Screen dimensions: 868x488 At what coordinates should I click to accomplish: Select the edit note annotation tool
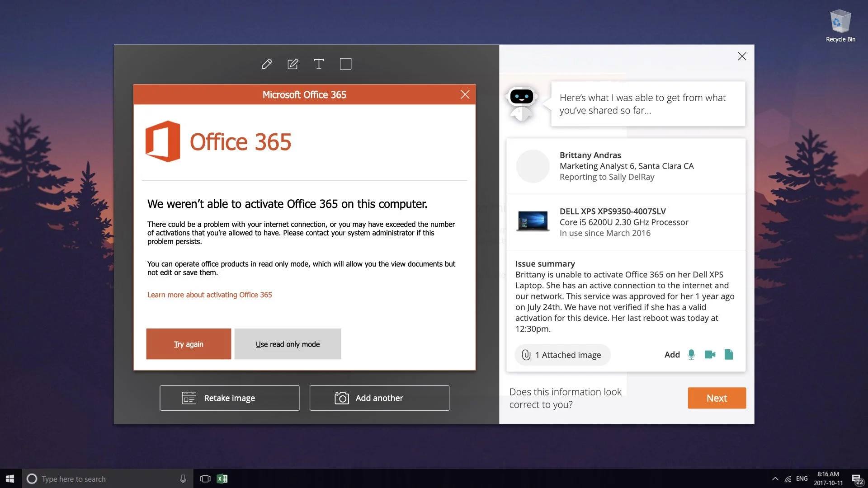[293, 64]
